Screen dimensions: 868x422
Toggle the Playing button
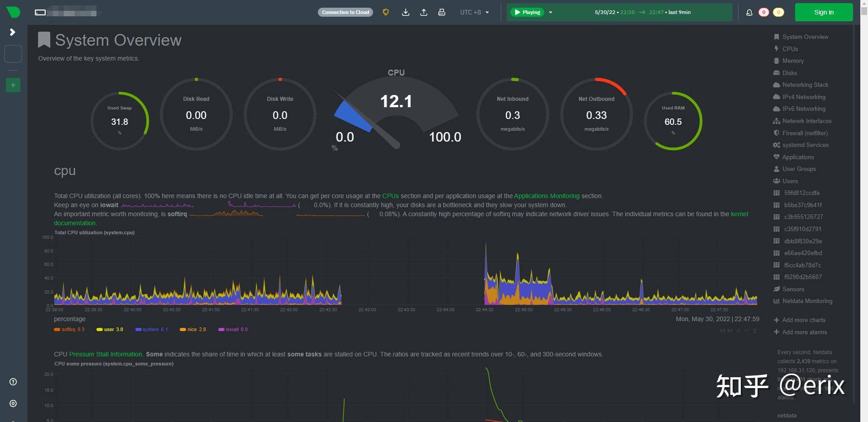(x=528, y=12)
